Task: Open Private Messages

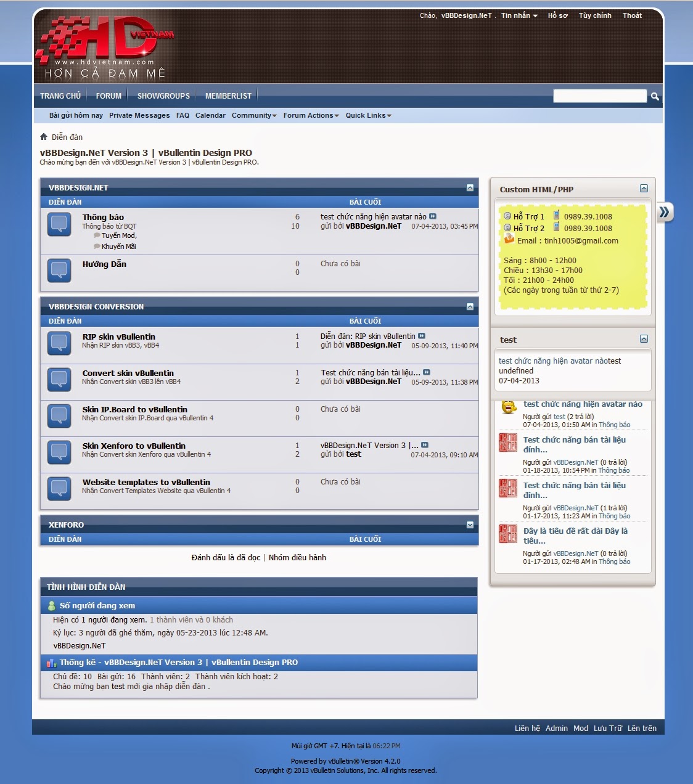Action: [139, 115]
